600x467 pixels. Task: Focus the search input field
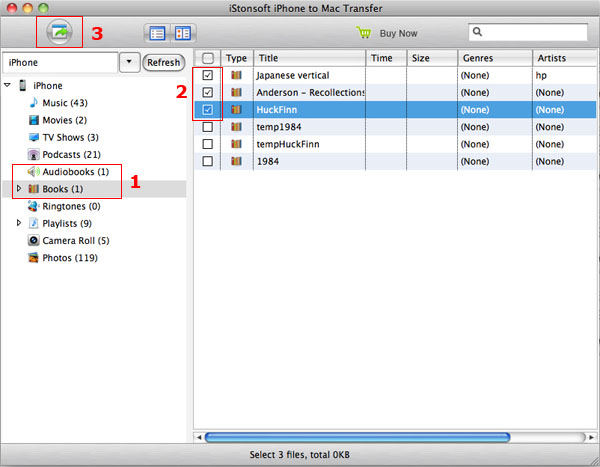point(528,32)
